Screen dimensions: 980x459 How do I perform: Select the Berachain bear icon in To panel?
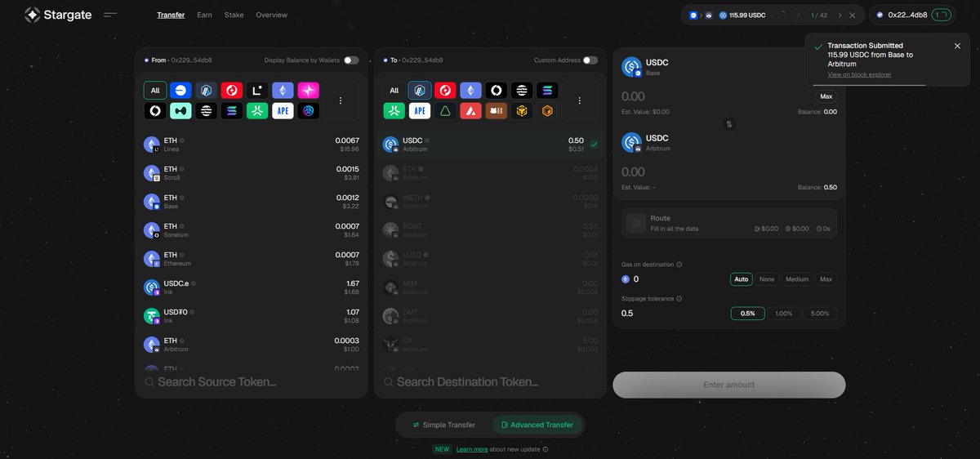click(x=496, y=110)
